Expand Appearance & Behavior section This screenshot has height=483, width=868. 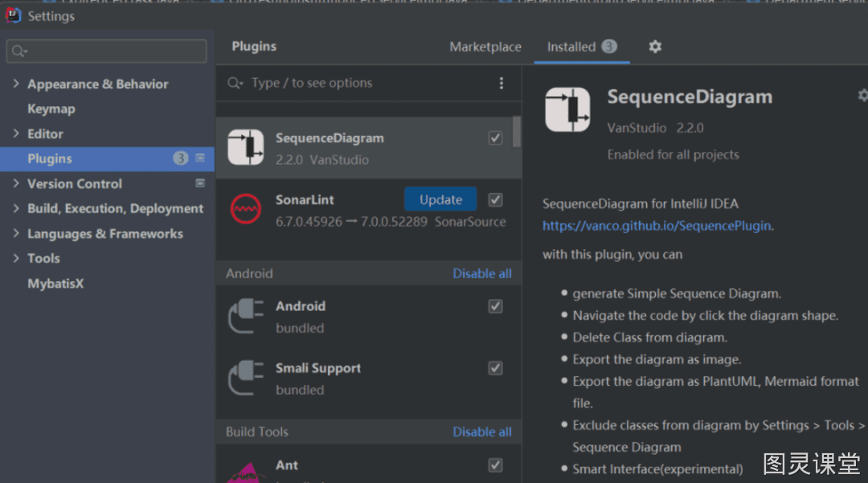click(x=15, y=84)
